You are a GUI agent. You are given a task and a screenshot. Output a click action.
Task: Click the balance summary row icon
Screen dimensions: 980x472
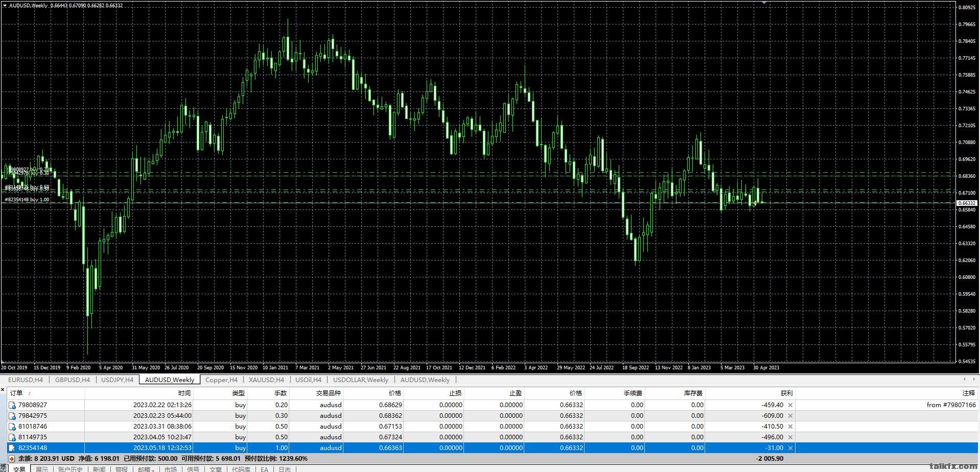12,459
